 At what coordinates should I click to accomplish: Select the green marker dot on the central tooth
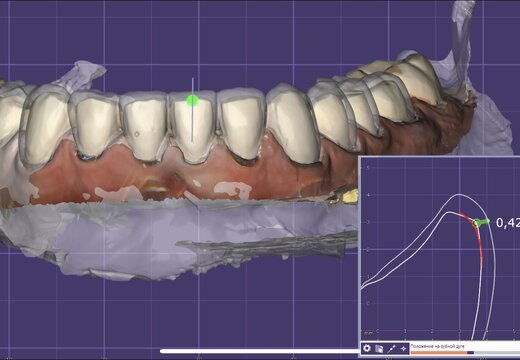pyautogui.click(x=192, y=100)
